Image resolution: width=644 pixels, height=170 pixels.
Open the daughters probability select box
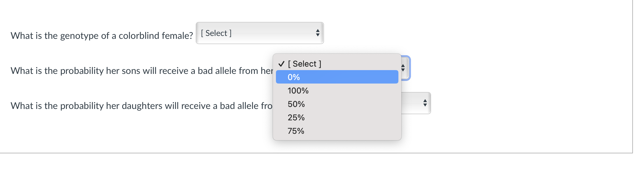(415, 103)
